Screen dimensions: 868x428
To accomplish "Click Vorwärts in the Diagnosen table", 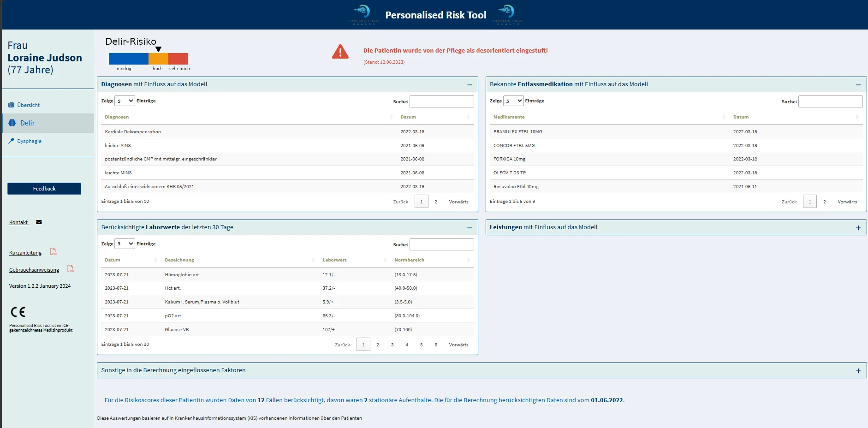I will click(458, 202).
